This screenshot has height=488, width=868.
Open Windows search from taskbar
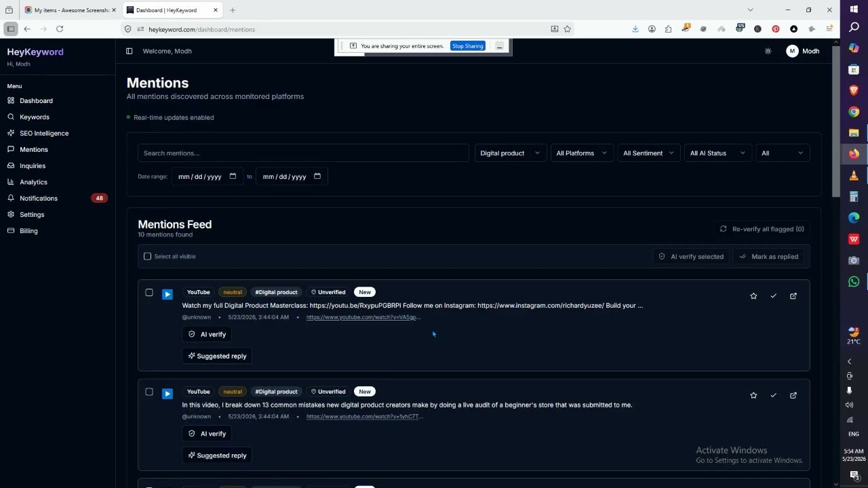click(x=854, y=27)
